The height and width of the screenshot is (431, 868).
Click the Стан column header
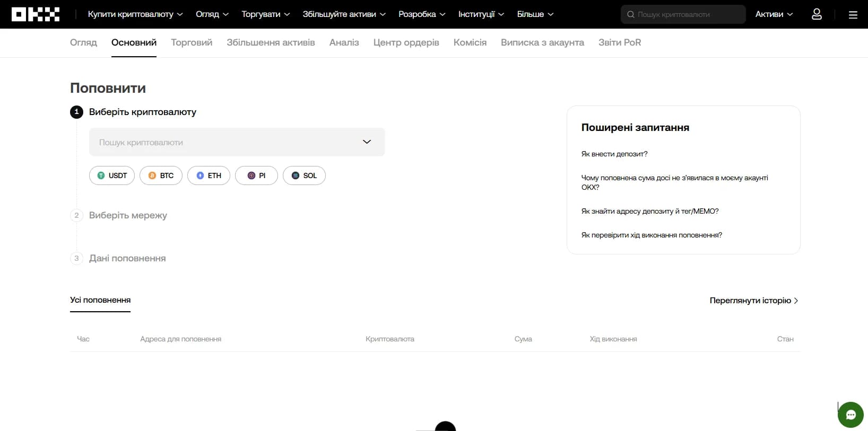point(785,339)
